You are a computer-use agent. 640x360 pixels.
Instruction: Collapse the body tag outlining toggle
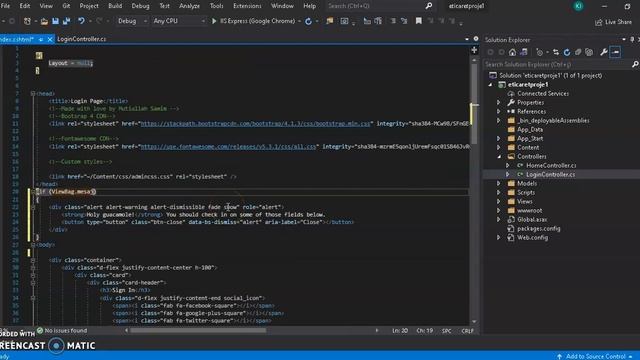(x=33, y=245)
